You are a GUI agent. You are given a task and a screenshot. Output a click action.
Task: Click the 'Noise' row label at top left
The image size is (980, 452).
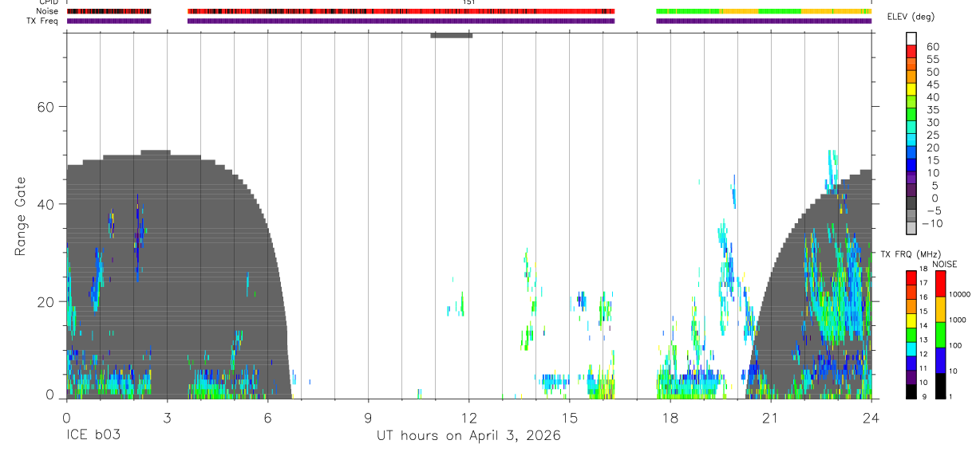(48, 11)
